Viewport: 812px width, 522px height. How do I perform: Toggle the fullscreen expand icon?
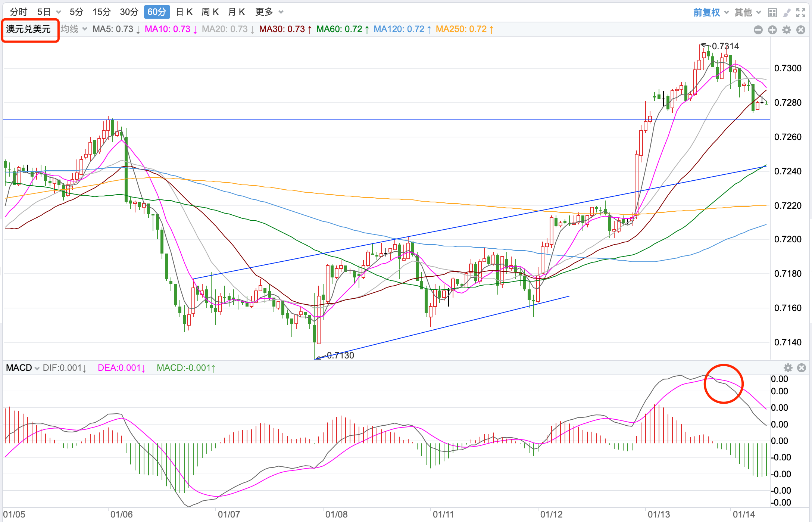click(801, 13)
